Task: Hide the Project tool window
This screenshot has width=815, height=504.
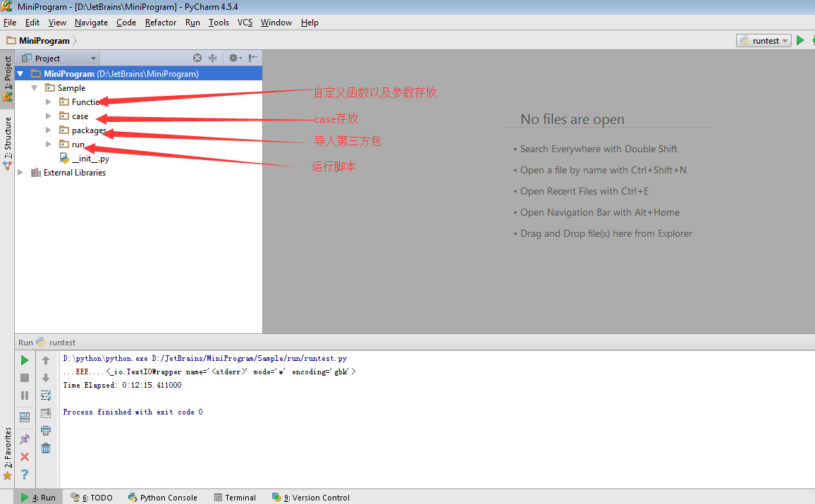Action: (x=253, y=59)
